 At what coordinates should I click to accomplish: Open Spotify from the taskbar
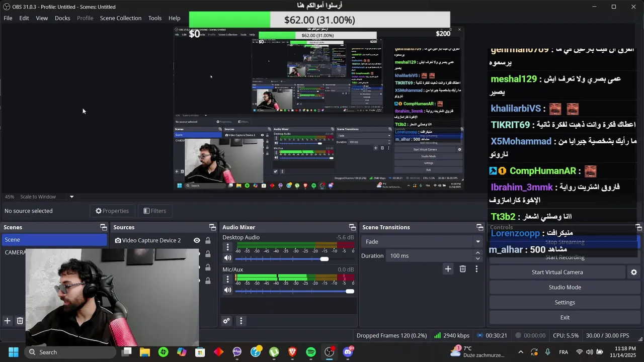tap(311, 352)
